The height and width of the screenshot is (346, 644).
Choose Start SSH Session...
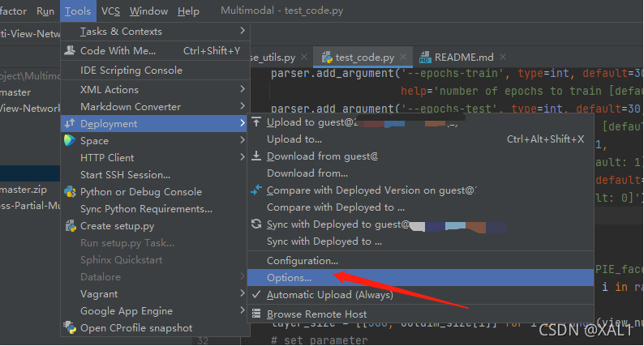(x=155, y=175)
